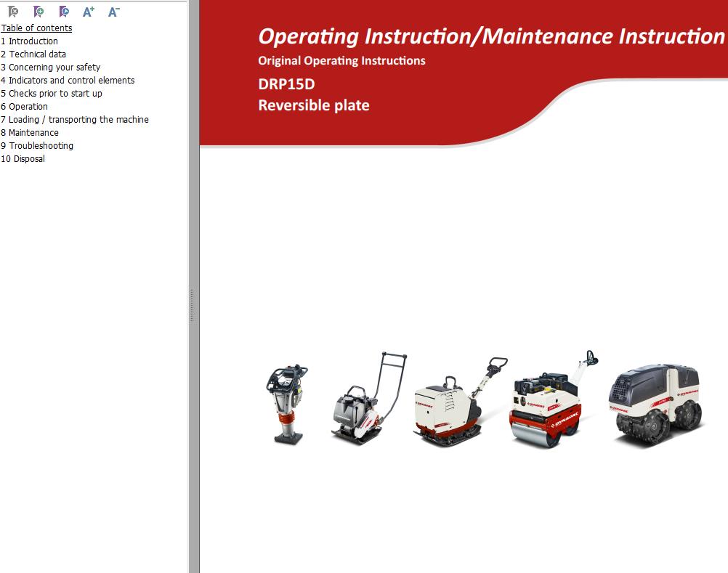Go to 4 Indicators and control elements
This screenshot has height=573, width=728.
[68, 81]
